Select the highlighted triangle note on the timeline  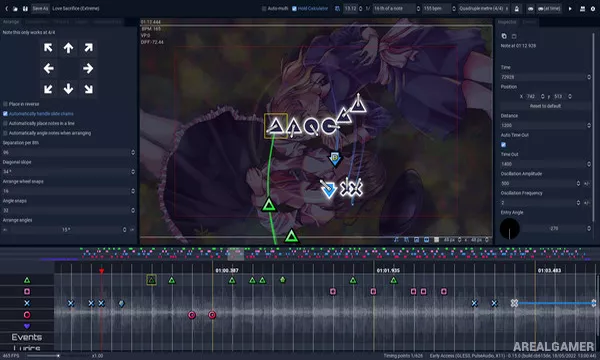(x=152, y=280)
